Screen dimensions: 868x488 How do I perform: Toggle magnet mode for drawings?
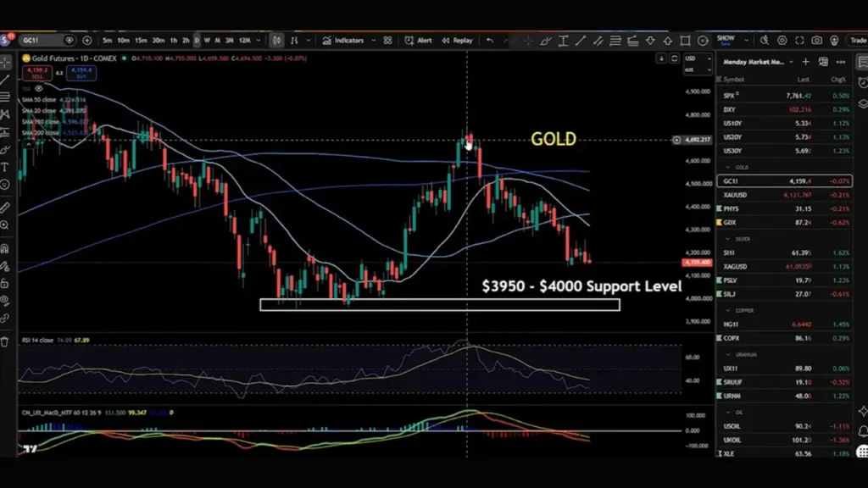5,248
